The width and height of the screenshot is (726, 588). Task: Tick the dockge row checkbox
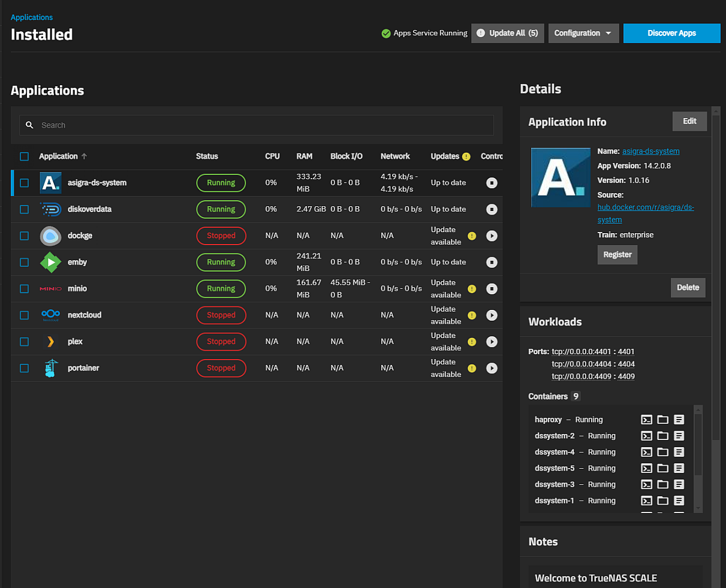click(x=24, y=236)
